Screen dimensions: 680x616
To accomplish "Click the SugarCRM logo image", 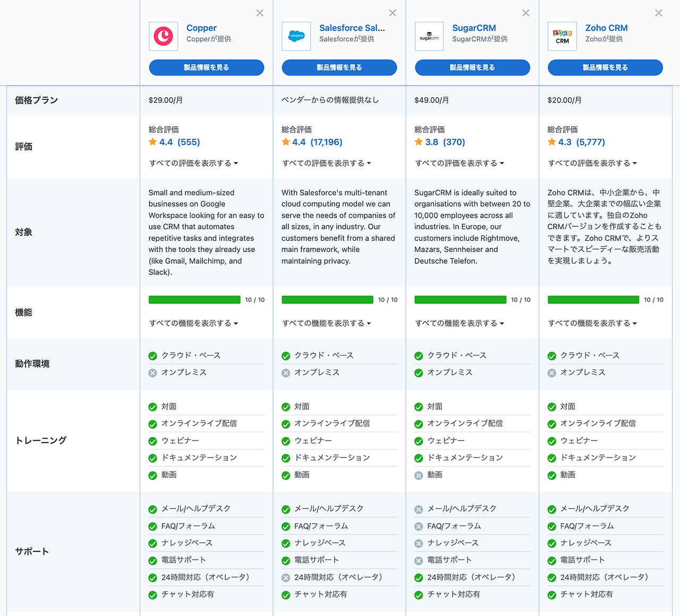I will [429, 36].
